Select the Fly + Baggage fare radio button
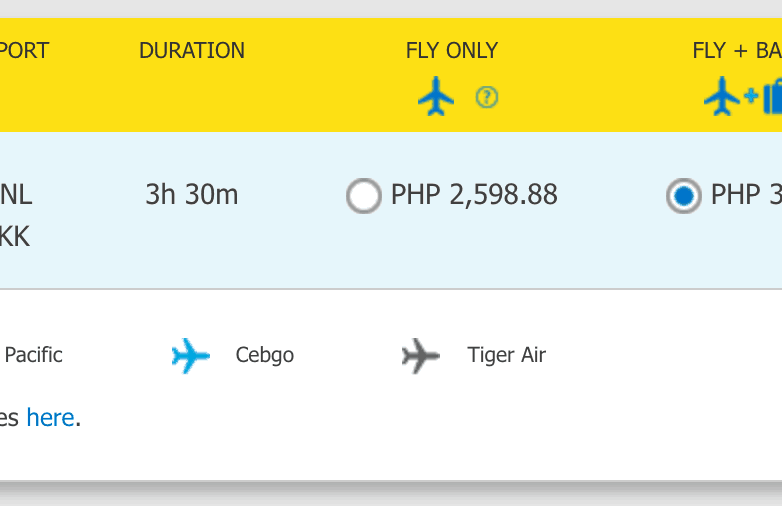 (x=684, y=196)
